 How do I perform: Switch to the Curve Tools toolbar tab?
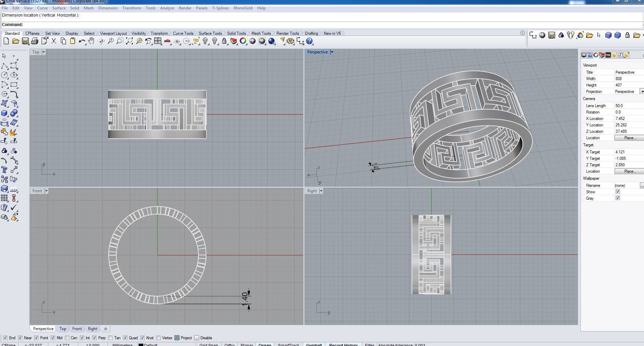183,33
